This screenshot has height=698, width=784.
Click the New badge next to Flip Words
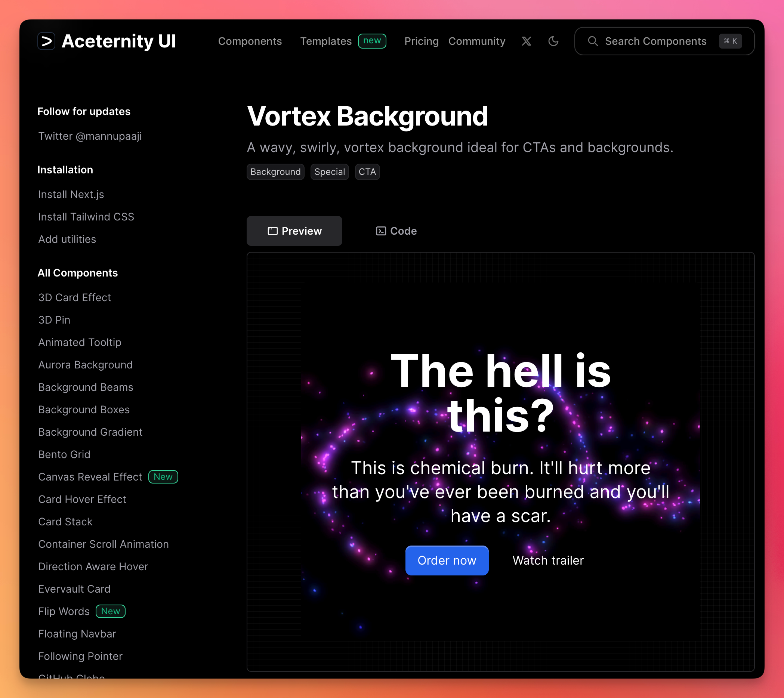[x=111, y=611]
